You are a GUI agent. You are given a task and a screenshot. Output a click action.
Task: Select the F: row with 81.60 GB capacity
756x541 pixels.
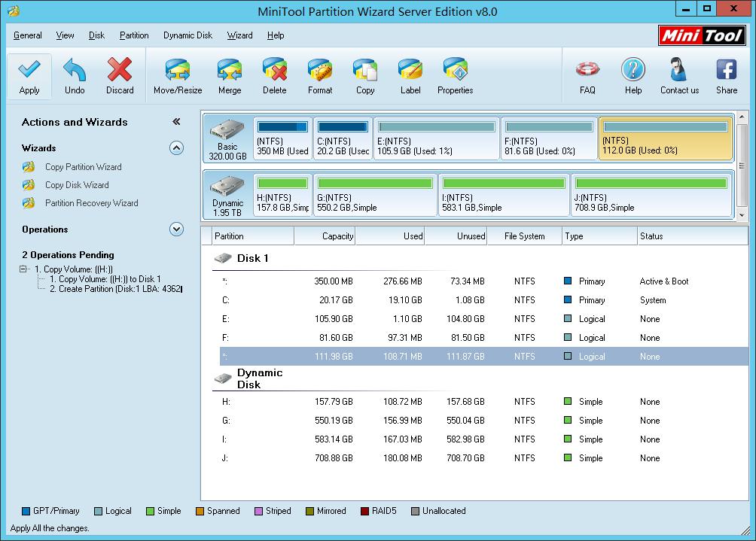pos(483,338)
